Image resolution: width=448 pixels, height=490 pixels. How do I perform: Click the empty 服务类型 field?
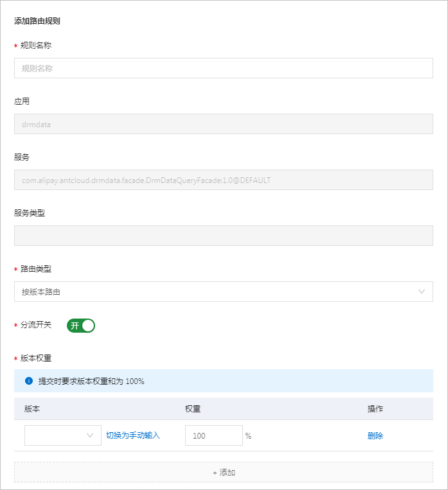224,236
